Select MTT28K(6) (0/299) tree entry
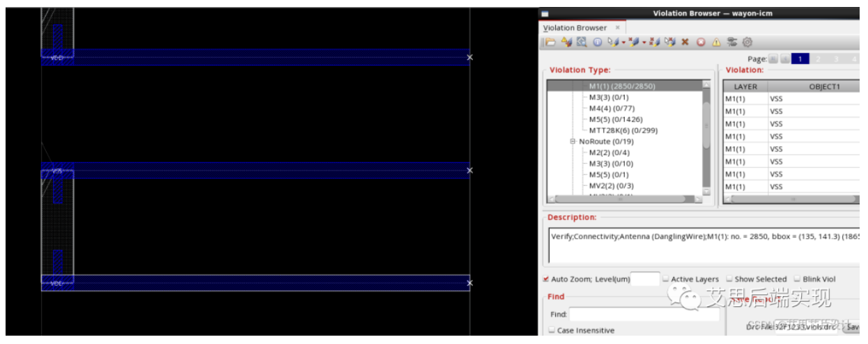868x344 pixels. click(623, 131)
